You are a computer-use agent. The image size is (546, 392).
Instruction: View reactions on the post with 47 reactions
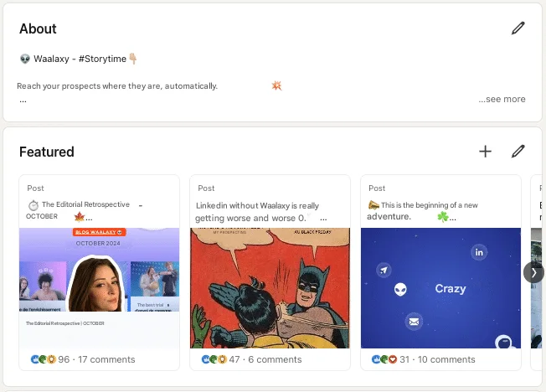[221, 359]
